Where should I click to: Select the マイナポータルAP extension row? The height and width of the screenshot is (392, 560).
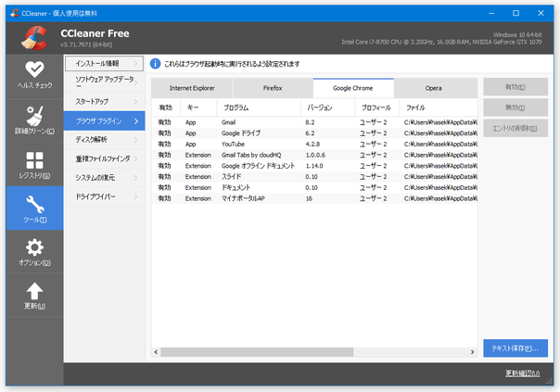314,198
